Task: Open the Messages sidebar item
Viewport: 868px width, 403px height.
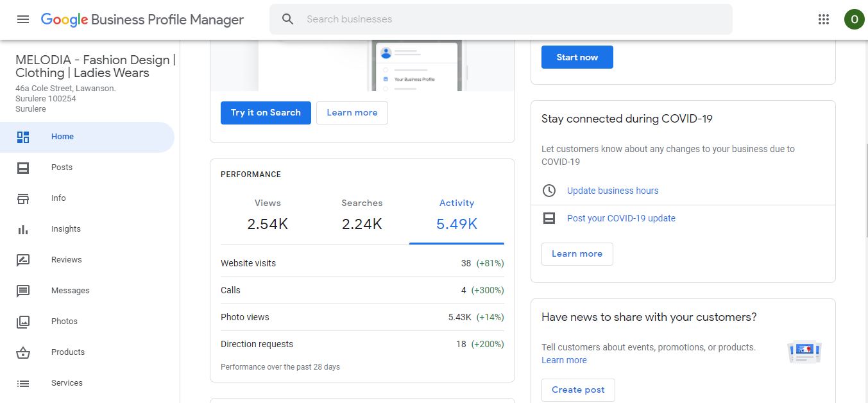Action: point(87,291)
